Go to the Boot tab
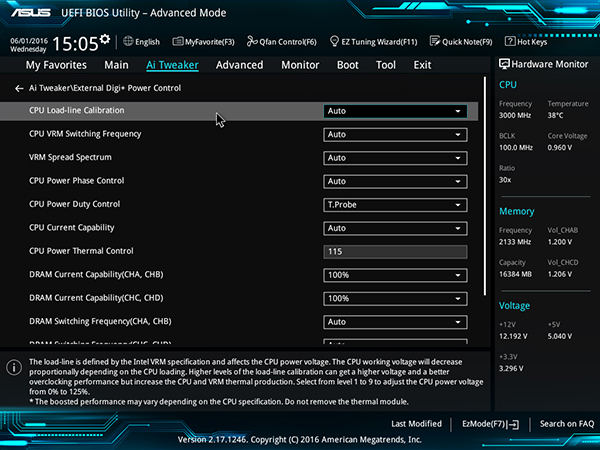600x450 pixels. point(348,65)
